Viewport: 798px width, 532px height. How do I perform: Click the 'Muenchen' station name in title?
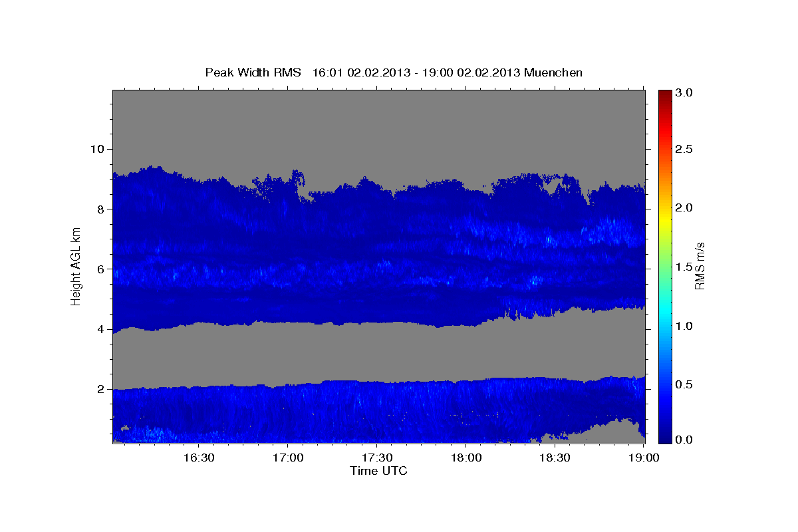tap(553, 72)
